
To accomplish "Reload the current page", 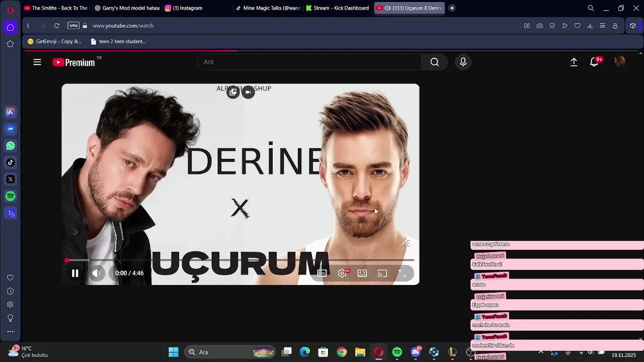I will 57,26.
